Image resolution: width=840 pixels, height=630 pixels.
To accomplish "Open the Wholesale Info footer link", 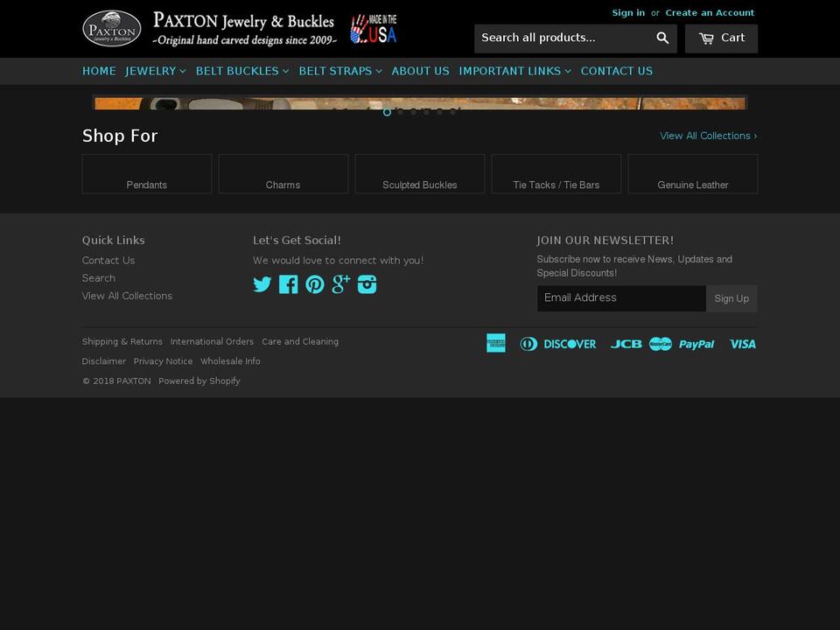I will tap(230, 361).
